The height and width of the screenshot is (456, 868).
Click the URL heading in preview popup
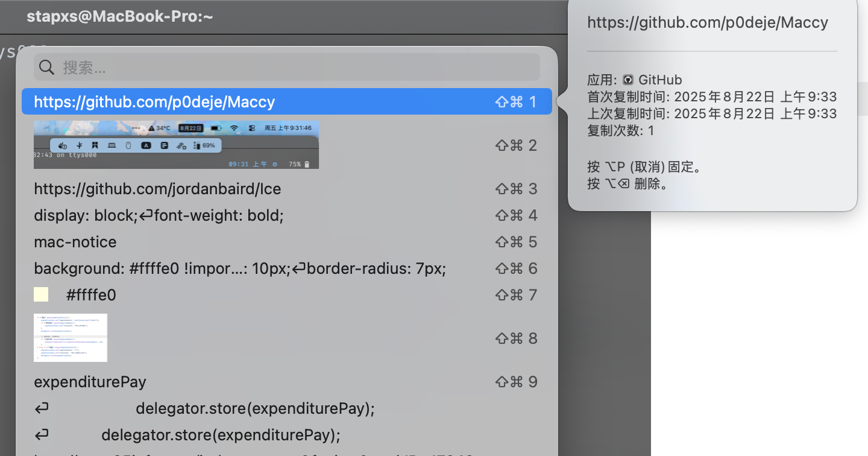708,23
